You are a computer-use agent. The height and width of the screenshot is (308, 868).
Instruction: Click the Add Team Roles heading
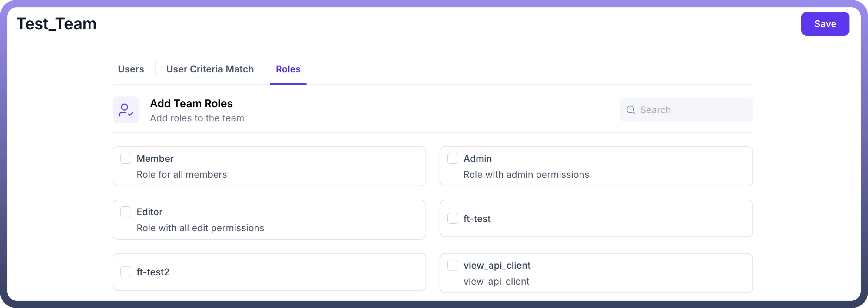[x=191, y=104]
